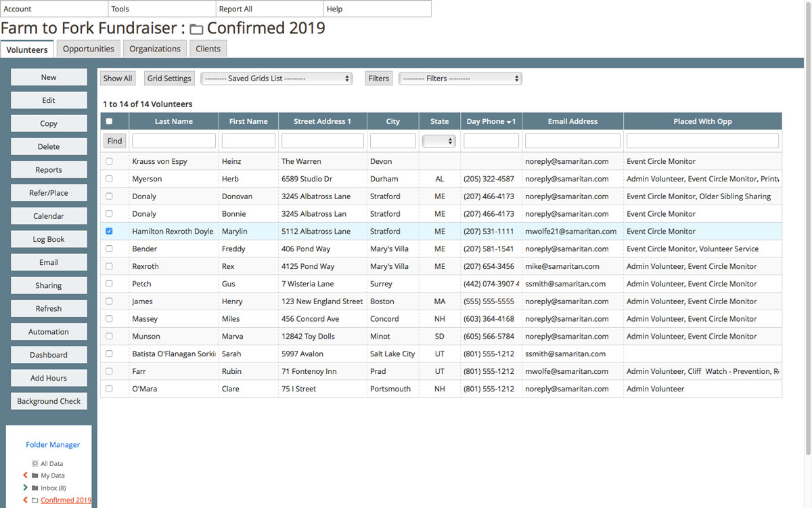Open Reports from the sidebar

49,170
